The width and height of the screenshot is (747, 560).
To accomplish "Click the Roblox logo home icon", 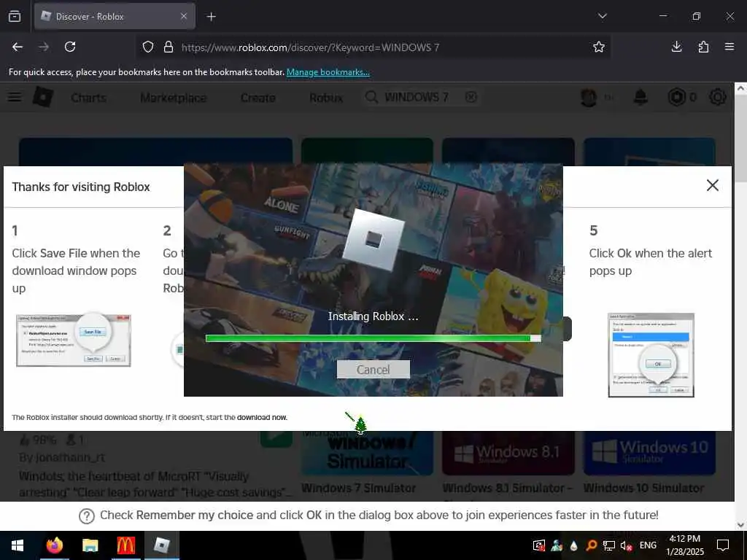I will click(43, 97).
